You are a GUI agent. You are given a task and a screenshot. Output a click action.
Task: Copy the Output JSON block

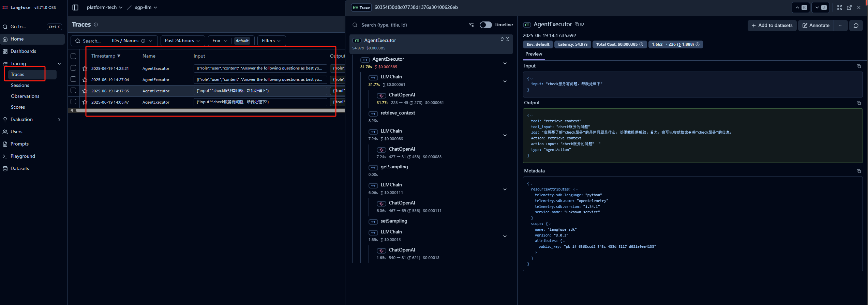pyautogui.click(x=859, y=103)
